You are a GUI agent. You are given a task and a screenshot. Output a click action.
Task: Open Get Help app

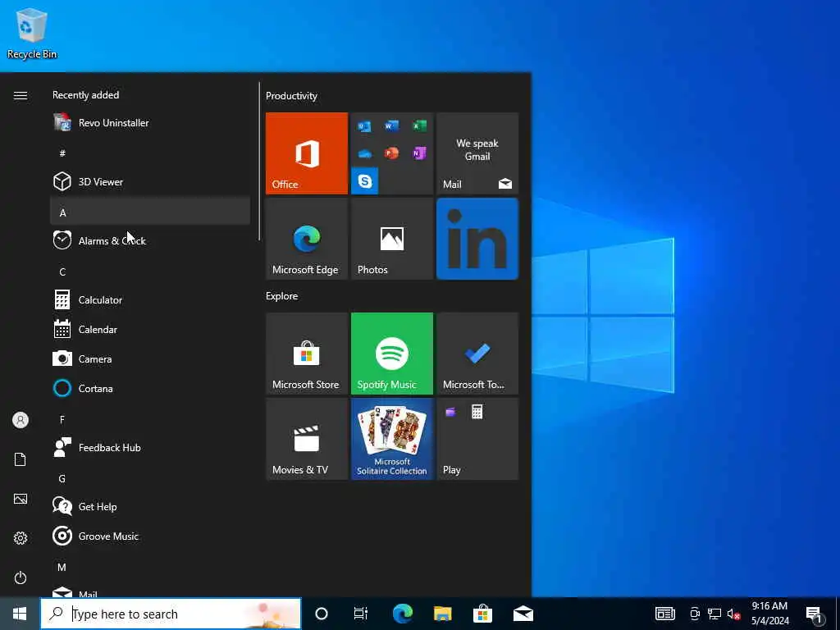tap(150, 506)
